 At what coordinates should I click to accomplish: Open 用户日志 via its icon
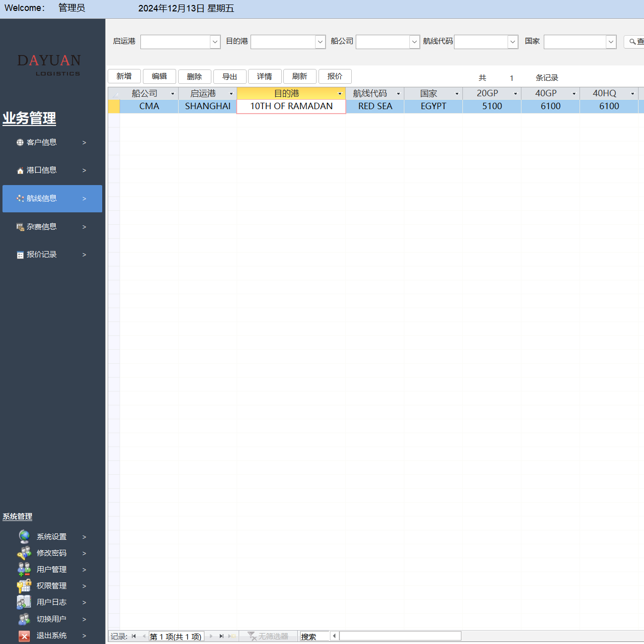click(23, 602)
